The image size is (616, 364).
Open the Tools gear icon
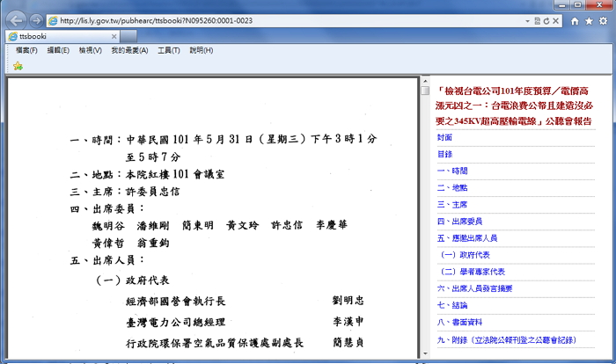(603, 20)
